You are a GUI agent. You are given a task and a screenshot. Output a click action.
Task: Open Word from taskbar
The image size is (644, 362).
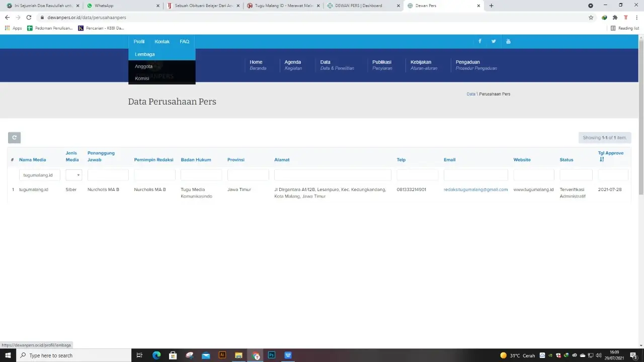pyautogui.click(x=288, y=355)
